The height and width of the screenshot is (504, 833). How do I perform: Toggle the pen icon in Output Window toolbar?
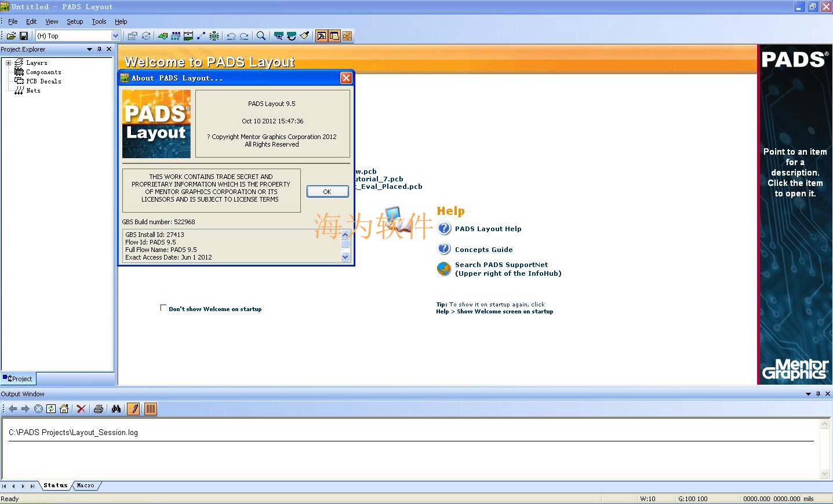click(x=133, y=409)
